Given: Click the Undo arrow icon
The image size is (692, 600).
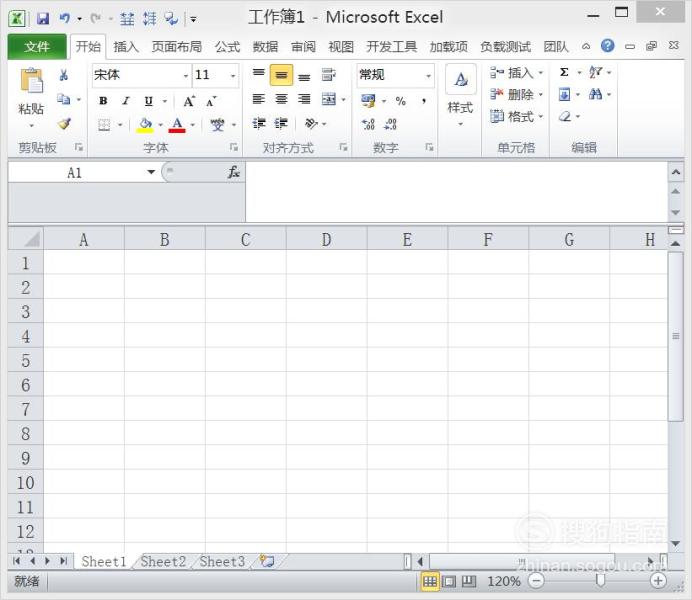Looking at the screenshot, I should click(x=65, y=19).
